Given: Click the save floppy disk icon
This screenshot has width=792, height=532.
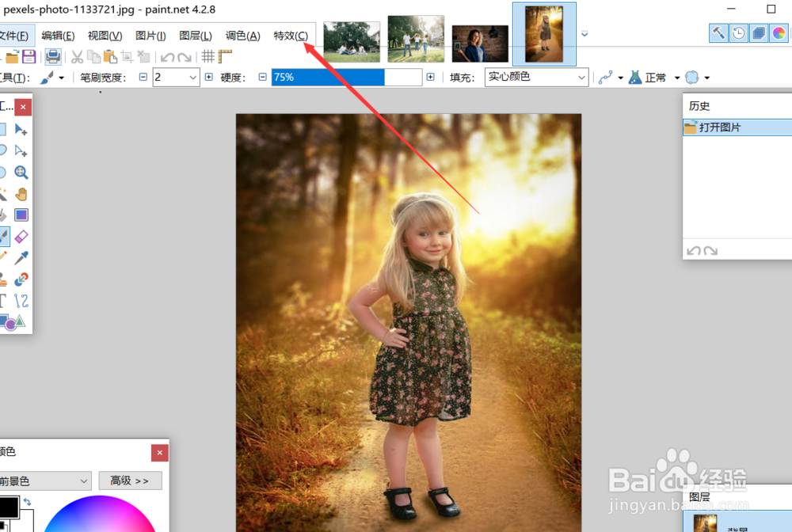Looking at the screenshot, I should [x=29, y=56].
